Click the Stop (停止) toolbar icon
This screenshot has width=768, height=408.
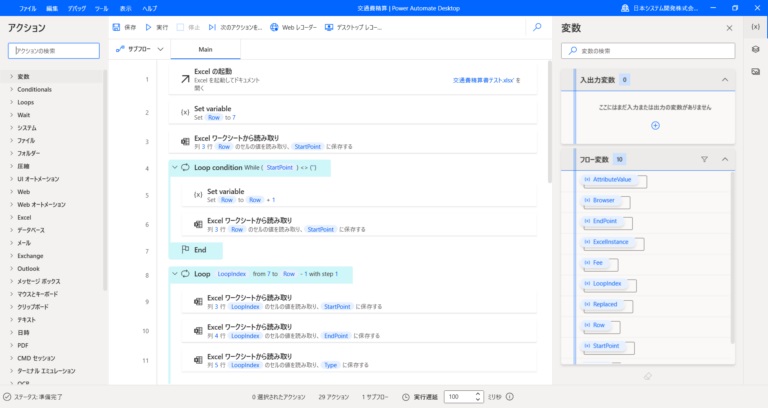[x=180, y=27]
